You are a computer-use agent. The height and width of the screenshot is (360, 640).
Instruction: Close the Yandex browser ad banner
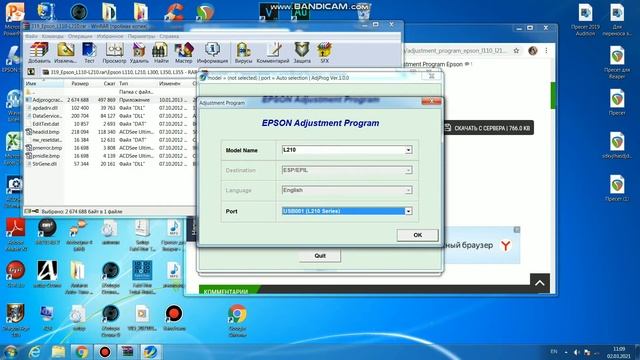[517, 230]
